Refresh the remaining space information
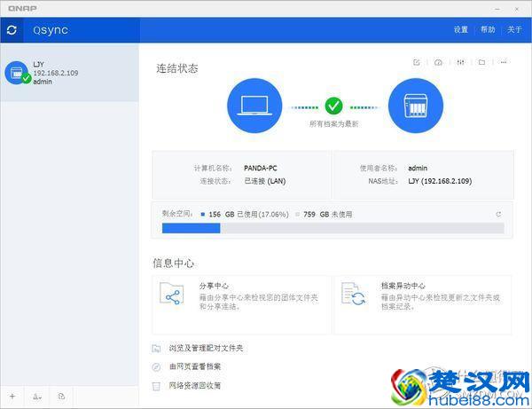Image resolution: width=532 pixels, height=409 pixels. [x=498, y=214]
